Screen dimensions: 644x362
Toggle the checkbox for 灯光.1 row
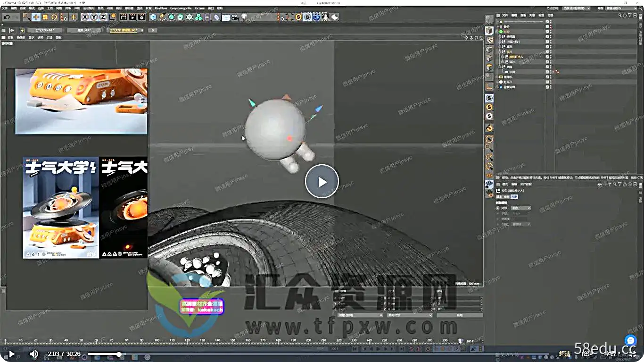point(547,82)
